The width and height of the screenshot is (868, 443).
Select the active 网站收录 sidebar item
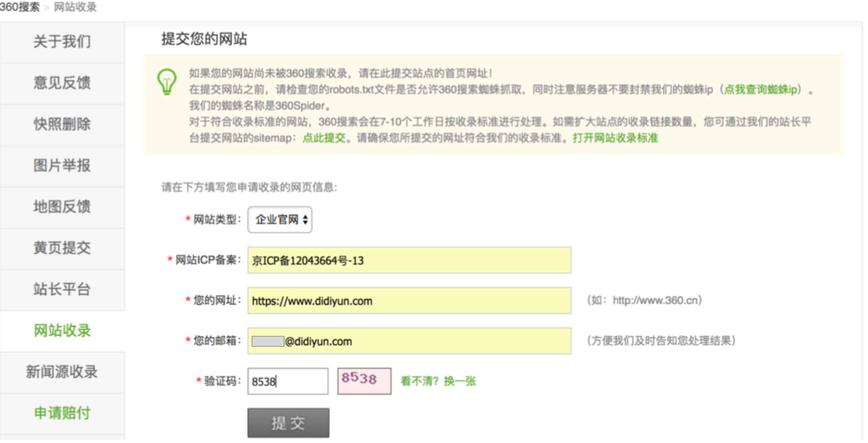click(62, 331)
